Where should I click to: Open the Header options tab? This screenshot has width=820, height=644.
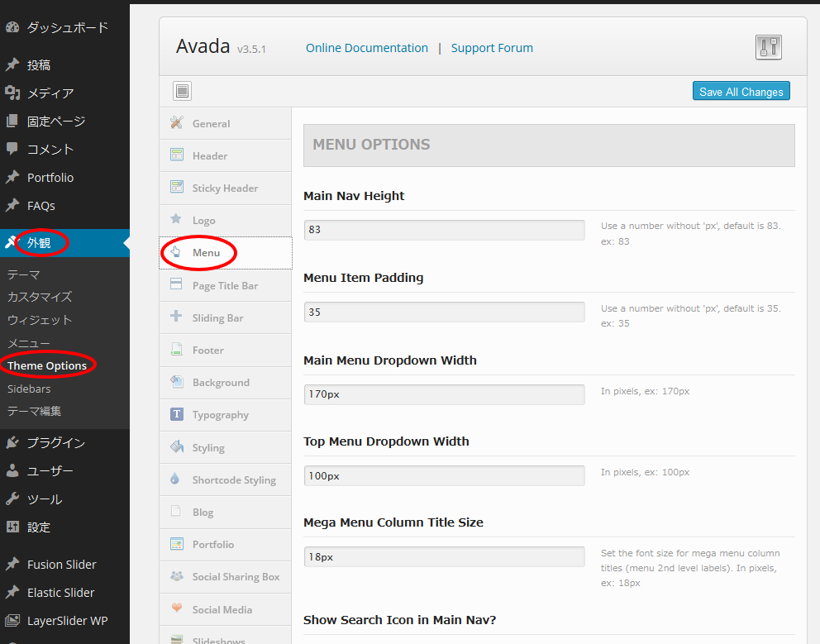pyautogui.click(x=210, y=156)
